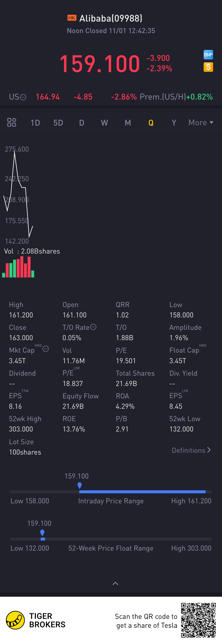Select the 5D chart tab
The width and height of the screenshot is (222, 644).
[x=58, y=123]
